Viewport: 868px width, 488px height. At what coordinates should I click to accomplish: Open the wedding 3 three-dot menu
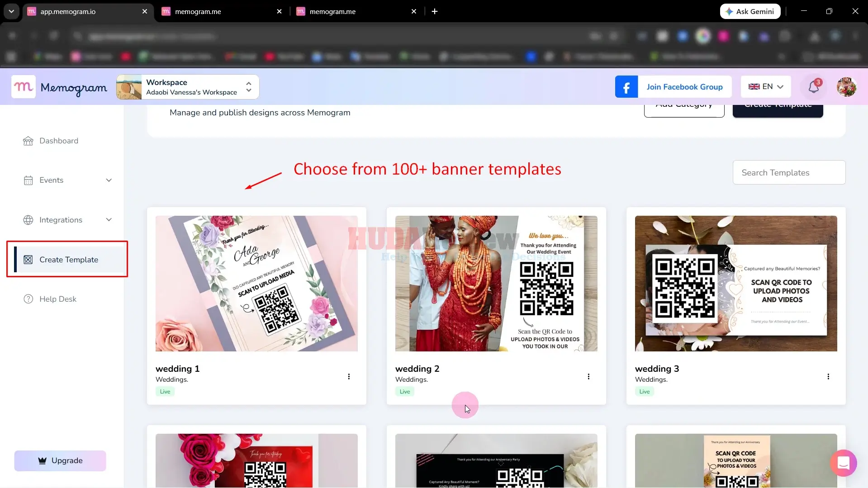point(828,376)
